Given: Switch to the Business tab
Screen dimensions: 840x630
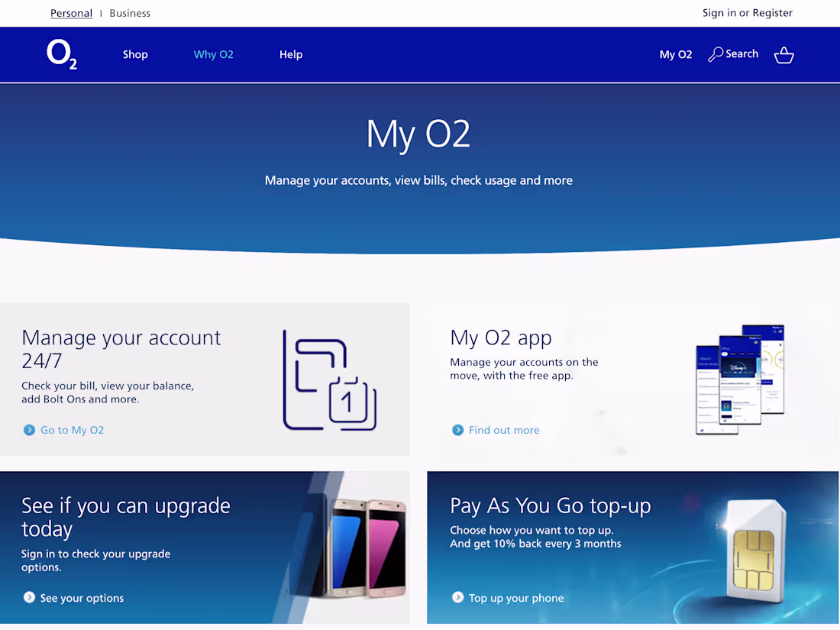Looking at the screenshot, I should [129, 13].
